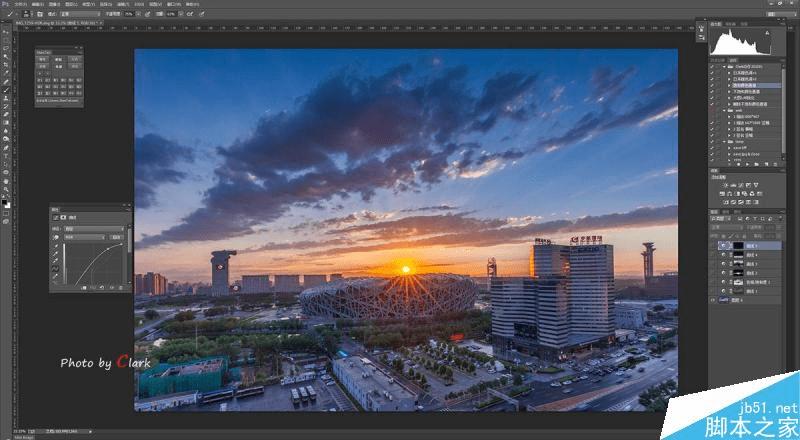Add a Brightness/Contrast adjustment layer
Screen dimensions: 800x440
726,185
